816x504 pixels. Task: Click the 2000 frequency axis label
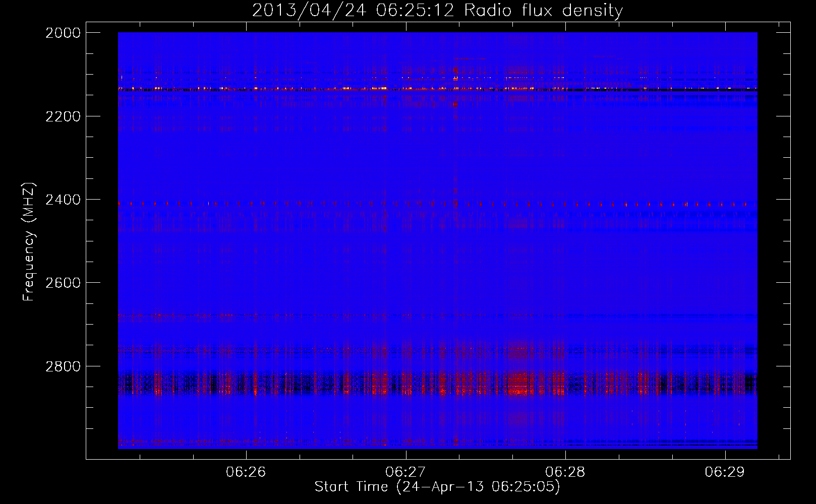[x=63, y=33]
